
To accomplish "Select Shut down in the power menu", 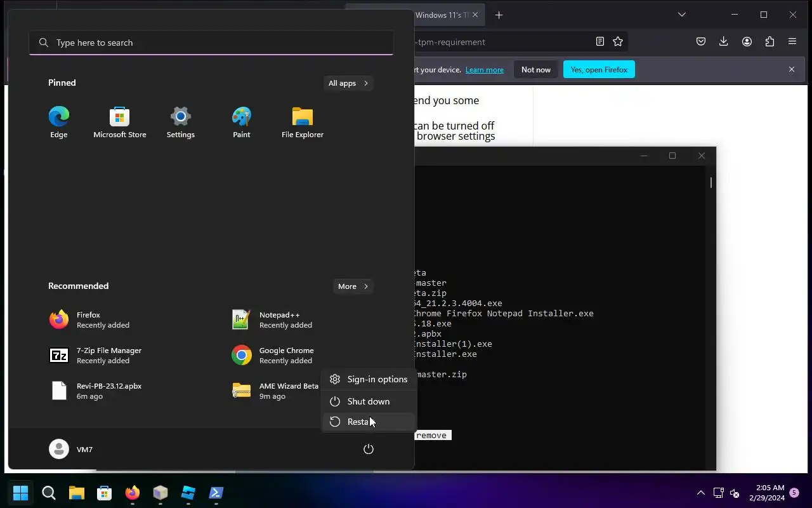I will tap(369, 401).
